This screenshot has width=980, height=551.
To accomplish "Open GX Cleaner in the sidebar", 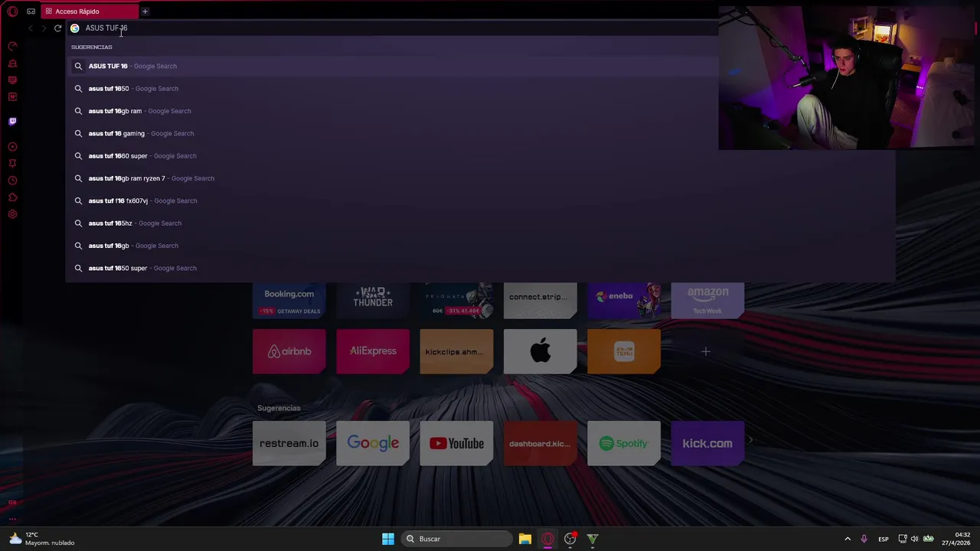I will [12, 64].
